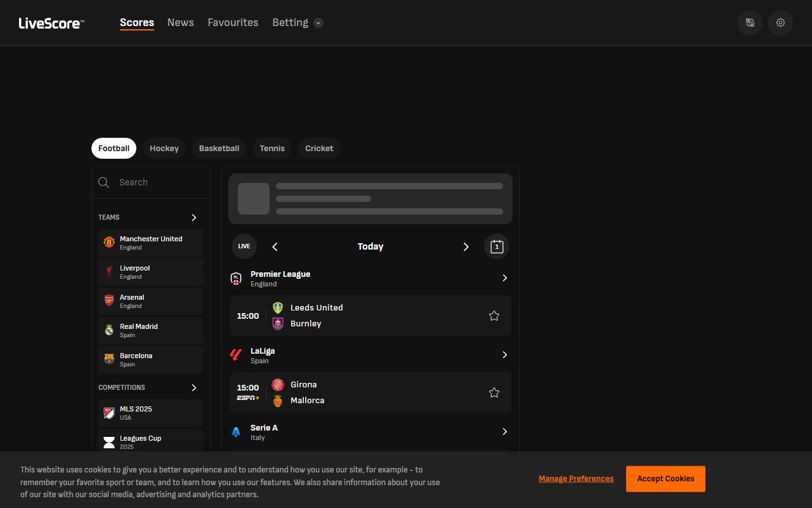Select the Cricket sport tab
The image size is (812, 508).
click(x=319, y=148)
